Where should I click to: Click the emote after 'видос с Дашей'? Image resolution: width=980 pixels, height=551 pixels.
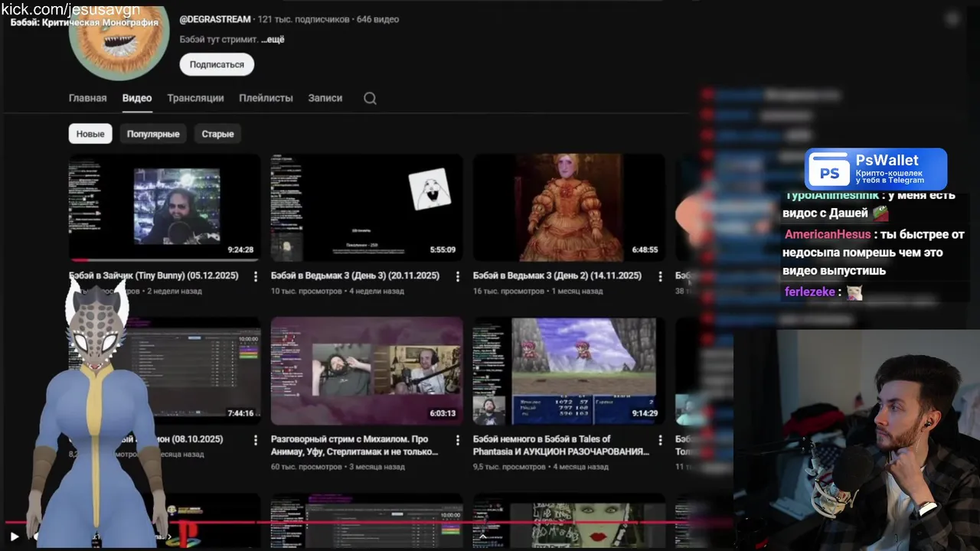click(880, 214)
